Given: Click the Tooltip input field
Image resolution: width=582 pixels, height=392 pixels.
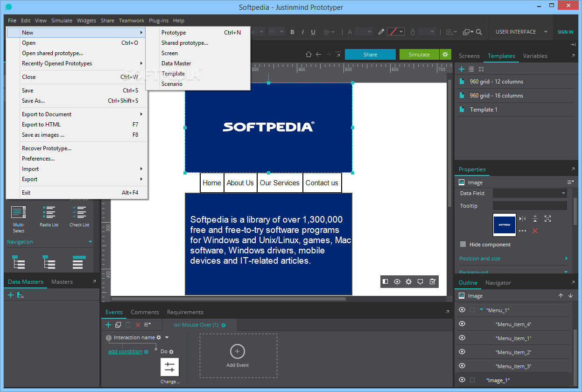Looking at the screenshot, I should click(x=530, y=206).
